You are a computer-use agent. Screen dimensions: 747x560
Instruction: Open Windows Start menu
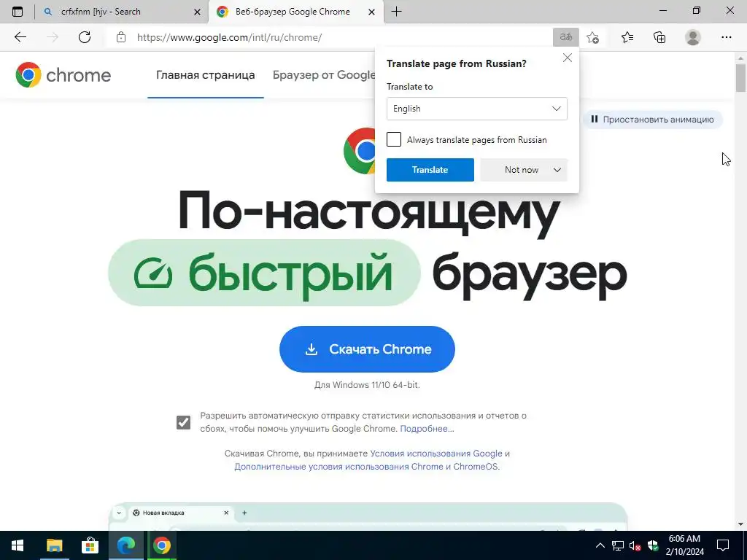click(x=18, y=545)
